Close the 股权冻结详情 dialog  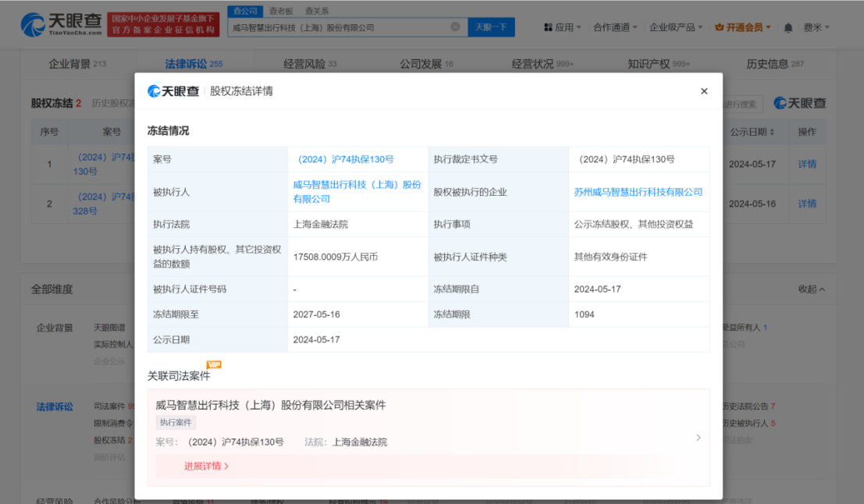coord(704,91)
